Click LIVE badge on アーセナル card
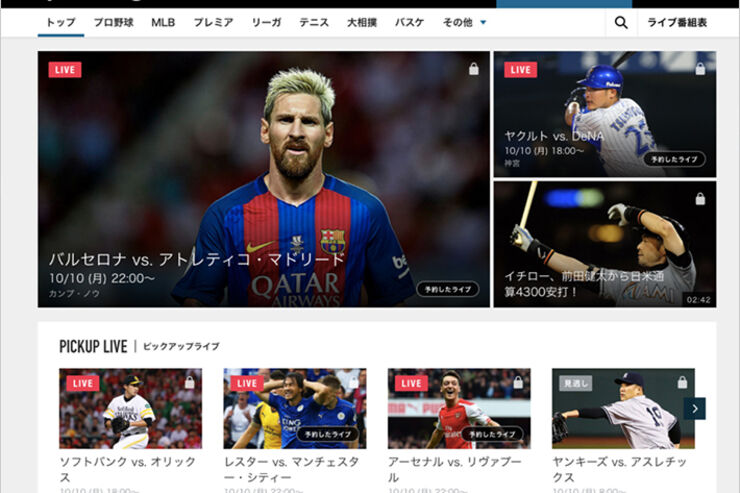 tap(411, 384)
